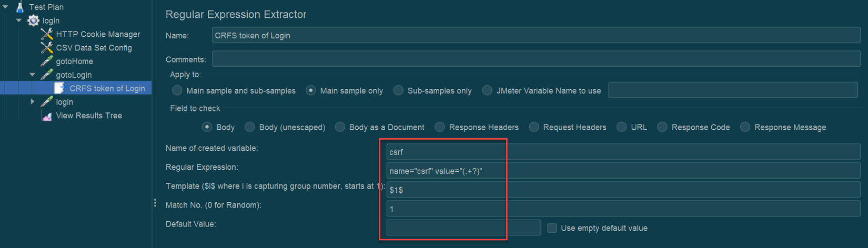Image resolution: width=868 pixels, height=248 pixels.
Task: Select Request Headers radio button
Action: point(534,127)
